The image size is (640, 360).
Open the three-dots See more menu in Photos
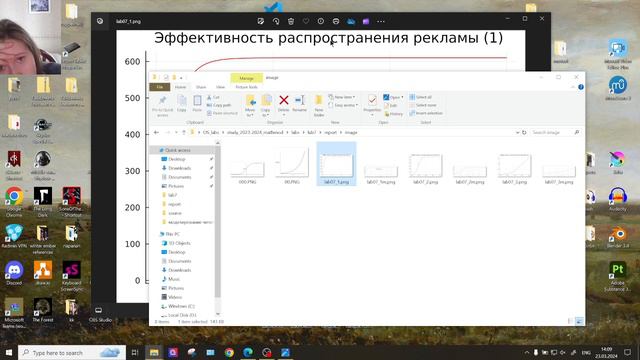tap(381, 21)
